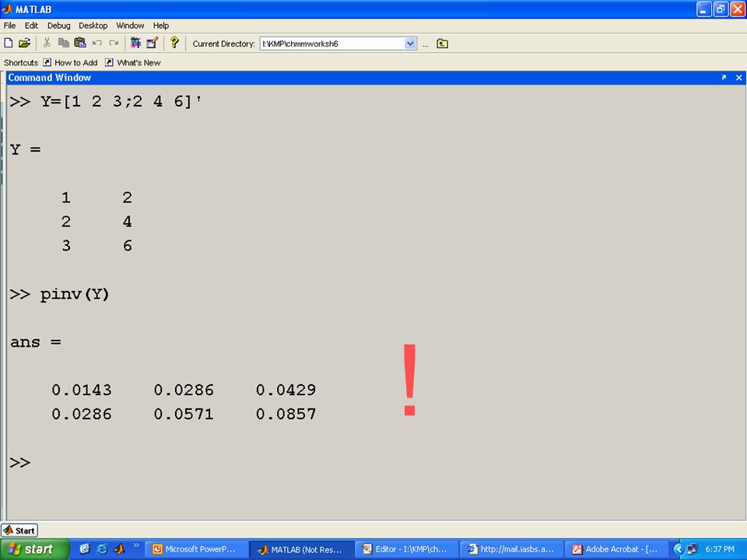747x560 pixels.
Task: Click the taskbar clock showing 6:37 PM
Action: click(719, 550)
